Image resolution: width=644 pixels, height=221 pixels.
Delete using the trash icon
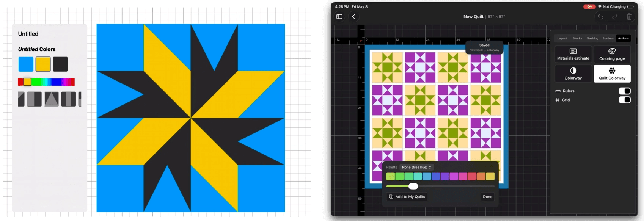point(629,17)
